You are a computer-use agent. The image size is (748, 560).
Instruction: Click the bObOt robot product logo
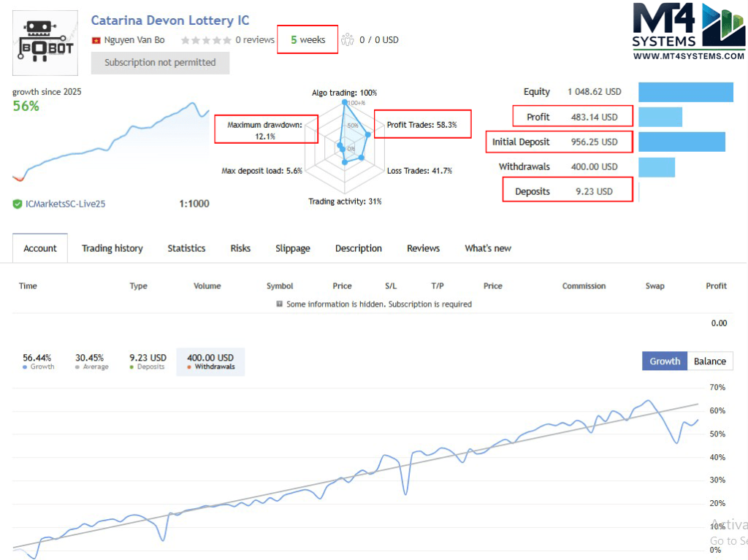pos(45,42)
